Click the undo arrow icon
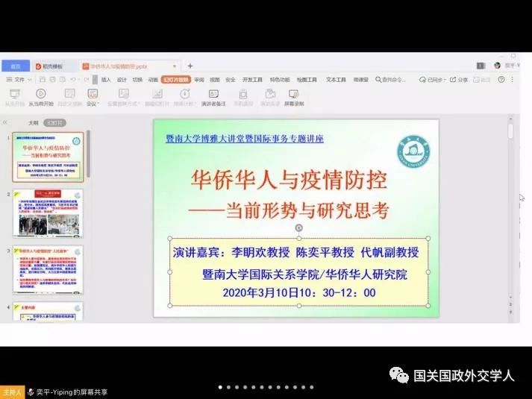The height and width of the screenshot is (399, 532). click(x=73, y=80)
